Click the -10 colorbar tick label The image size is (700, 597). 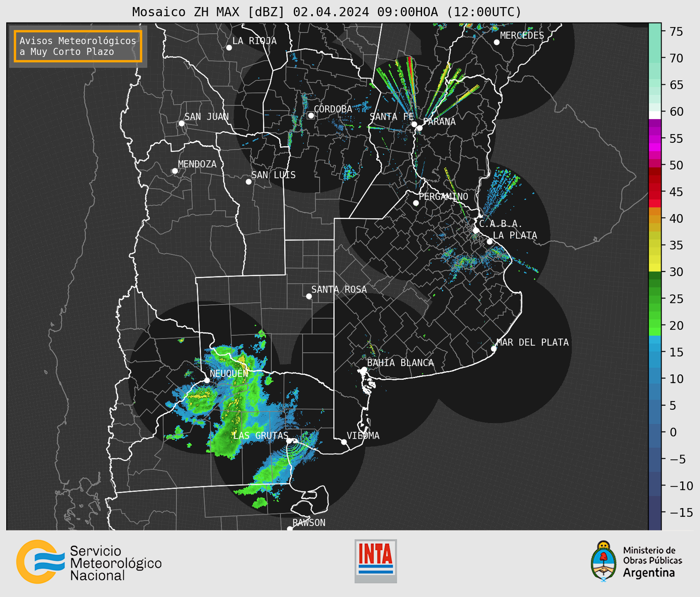tap(681, 486)
